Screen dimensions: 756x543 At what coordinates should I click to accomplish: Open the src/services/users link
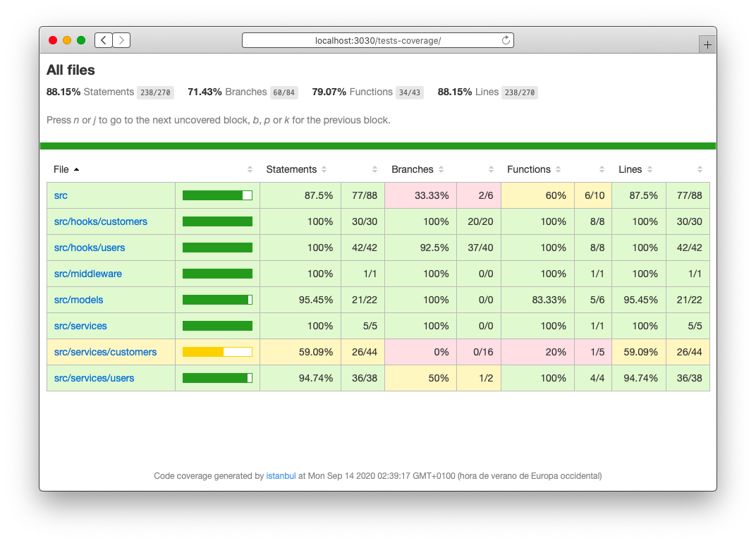pos(94,378)
